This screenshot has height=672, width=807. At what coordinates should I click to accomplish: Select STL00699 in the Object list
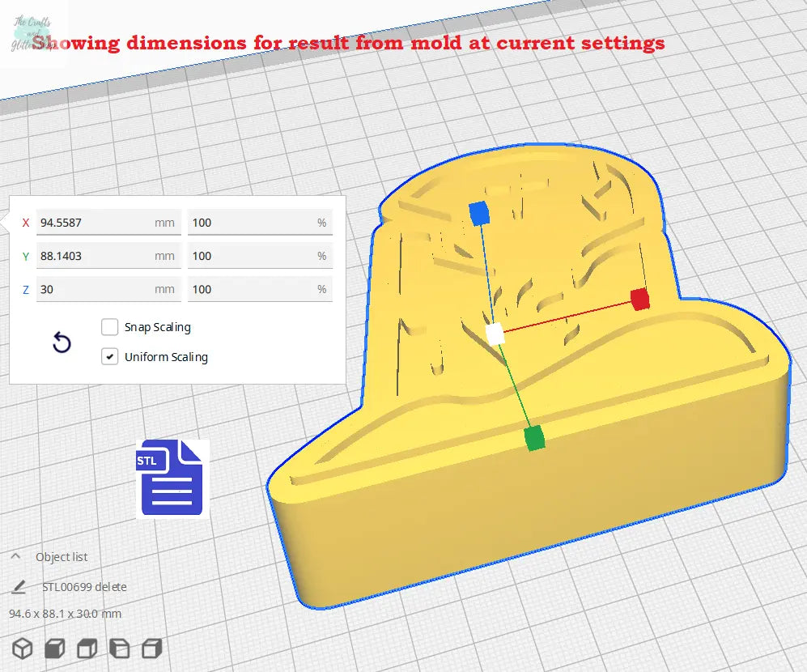(69, 586)
